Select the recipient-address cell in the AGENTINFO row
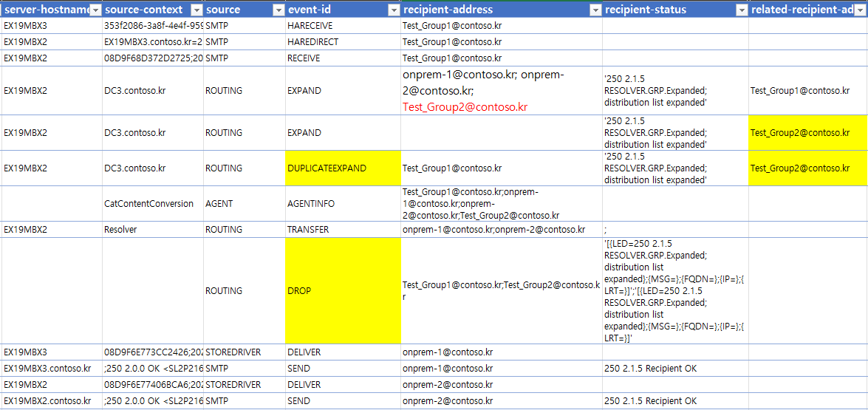Screen dimensions: 868x410 (x=502, y=204)
